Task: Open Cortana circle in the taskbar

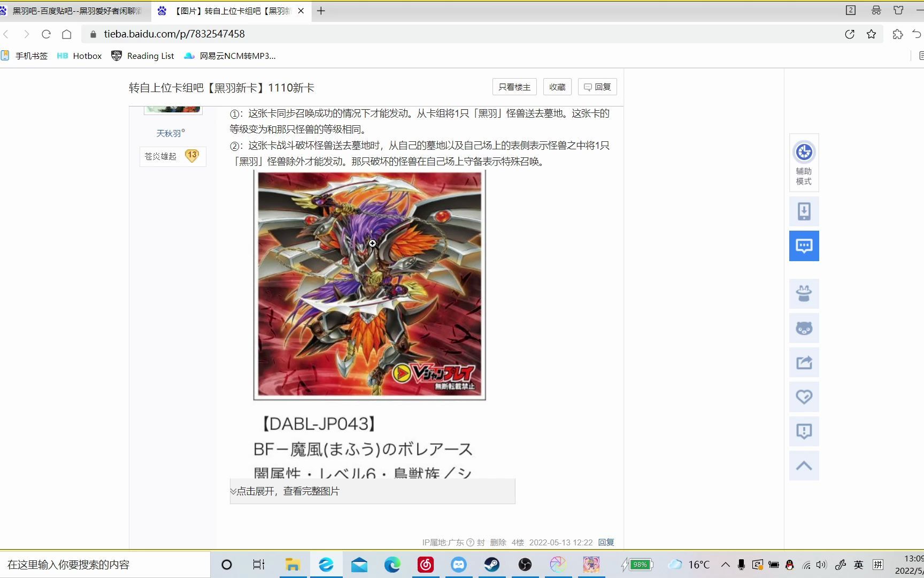Action: click(227, 565)
